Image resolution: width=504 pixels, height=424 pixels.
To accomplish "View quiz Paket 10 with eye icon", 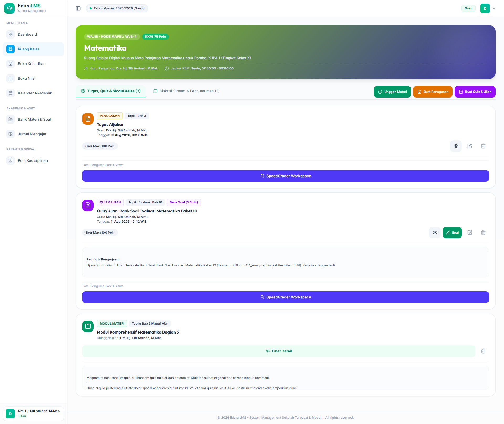I will click(435, 233).
